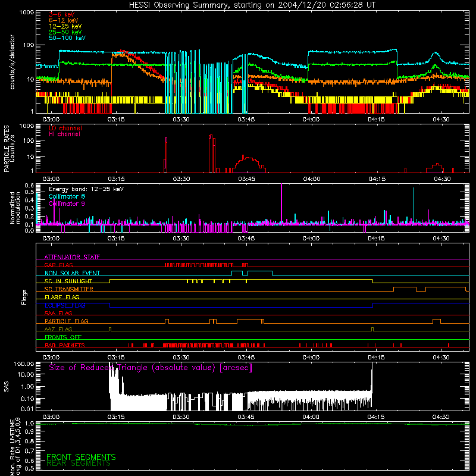Click the SAS axis label
The height and width of the screenshot is (476, 476).
coord(6,387)
